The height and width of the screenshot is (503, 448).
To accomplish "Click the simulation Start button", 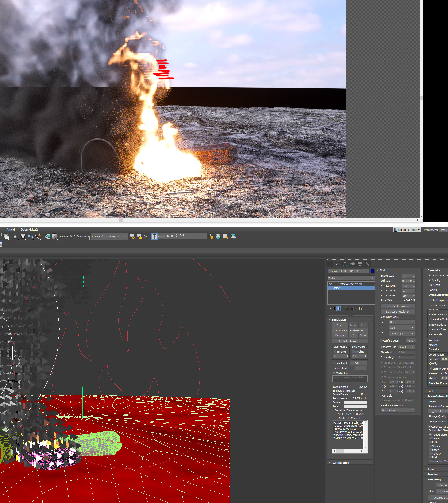I will 340,325.
